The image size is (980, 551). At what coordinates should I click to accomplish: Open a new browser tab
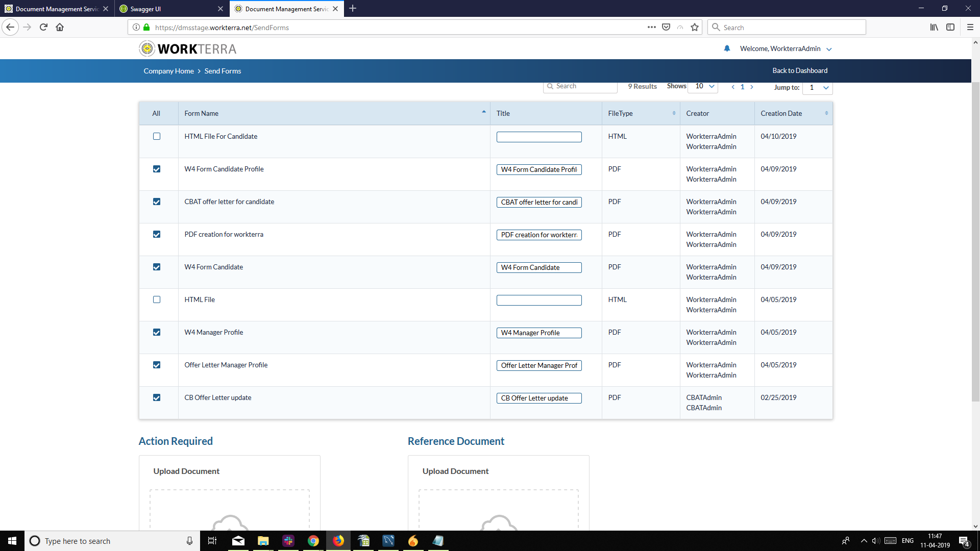[x=353, y=9]
